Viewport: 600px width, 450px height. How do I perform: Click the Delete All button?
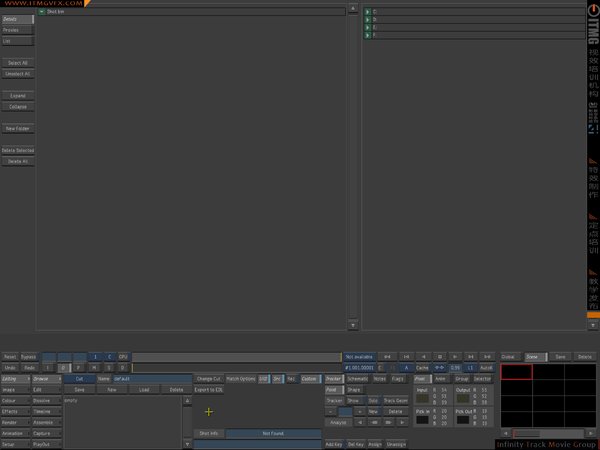(x=18, y=161)
